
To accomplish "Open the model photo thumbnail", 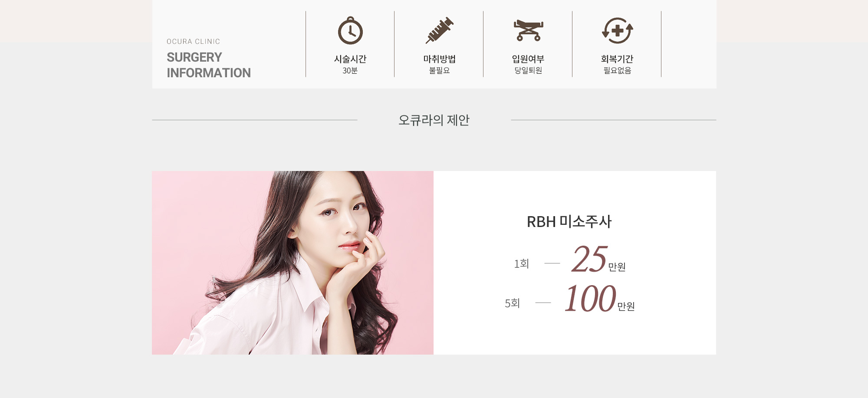I will 293,263.
